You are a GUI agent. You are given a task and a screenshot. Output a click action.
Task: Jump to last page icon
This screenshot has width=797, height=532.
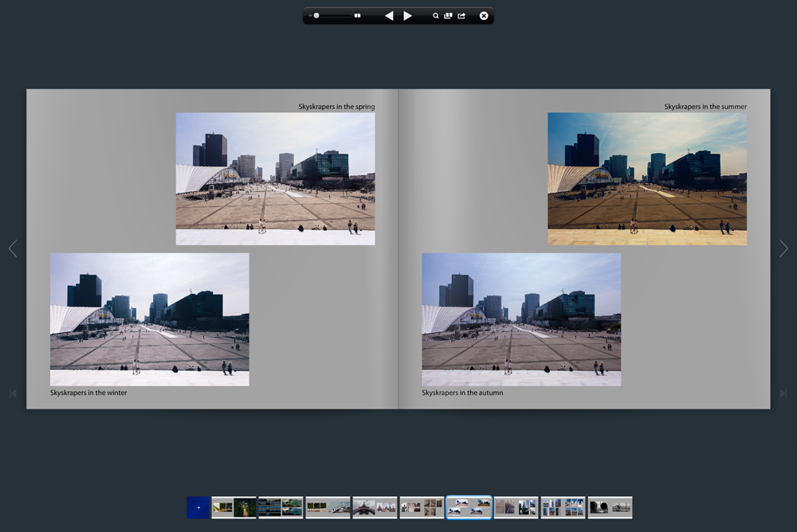pyautogui.click(x=783, y=393)
